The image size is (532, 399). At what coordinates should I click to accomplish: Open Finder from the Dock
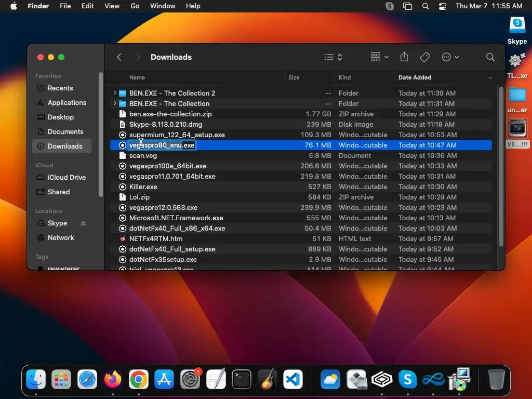click(x=36, y=379)
